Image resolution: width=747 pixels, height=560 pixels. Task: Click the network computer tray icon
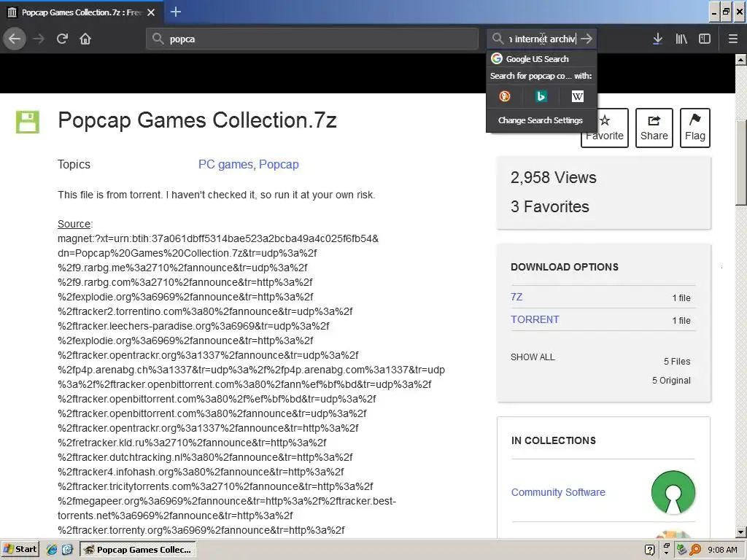682,550
